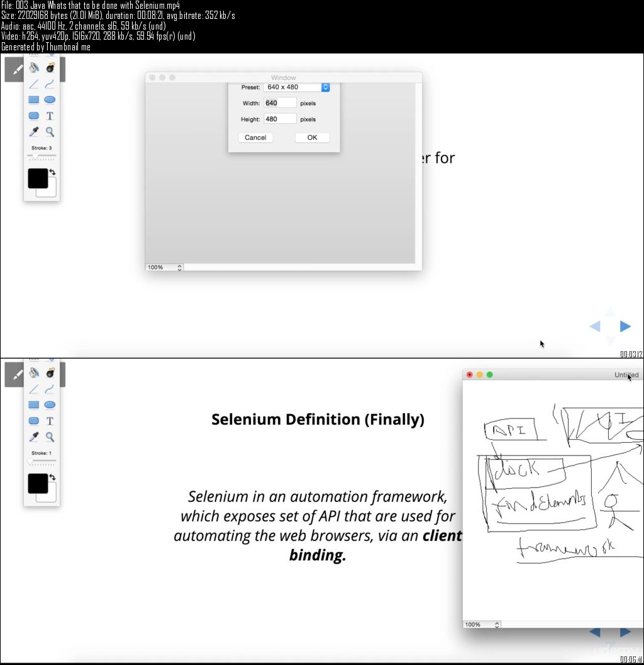Select the Rectangle tool in the bottom frame
Screen dimensions: 644x665
34,405
